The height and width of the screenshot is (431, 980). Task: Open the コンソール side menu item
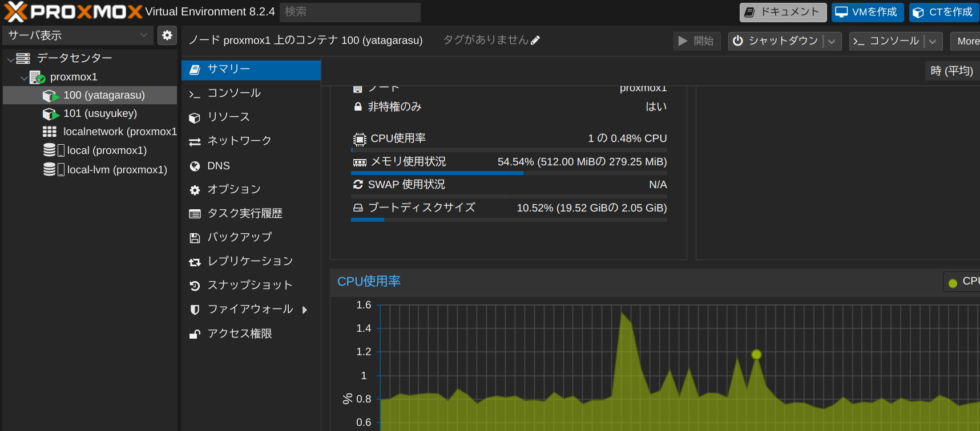point(251,93)
